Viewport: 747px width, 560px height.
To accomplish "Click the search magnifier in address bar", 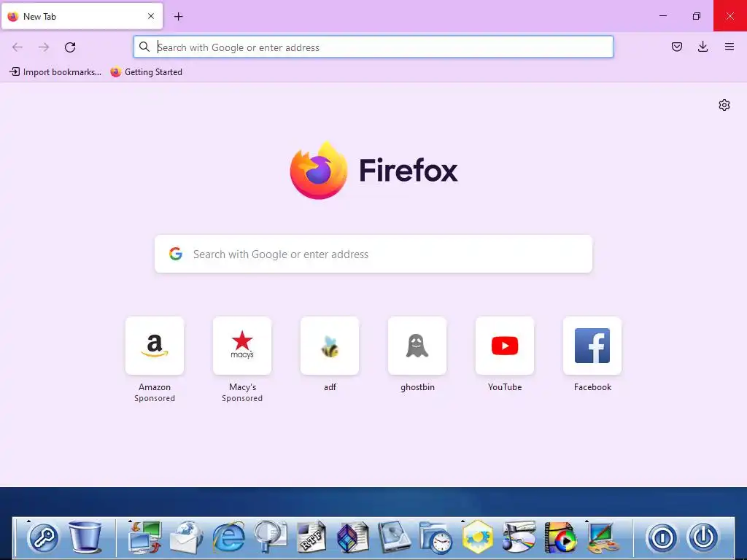I will [x=144, y=47].
